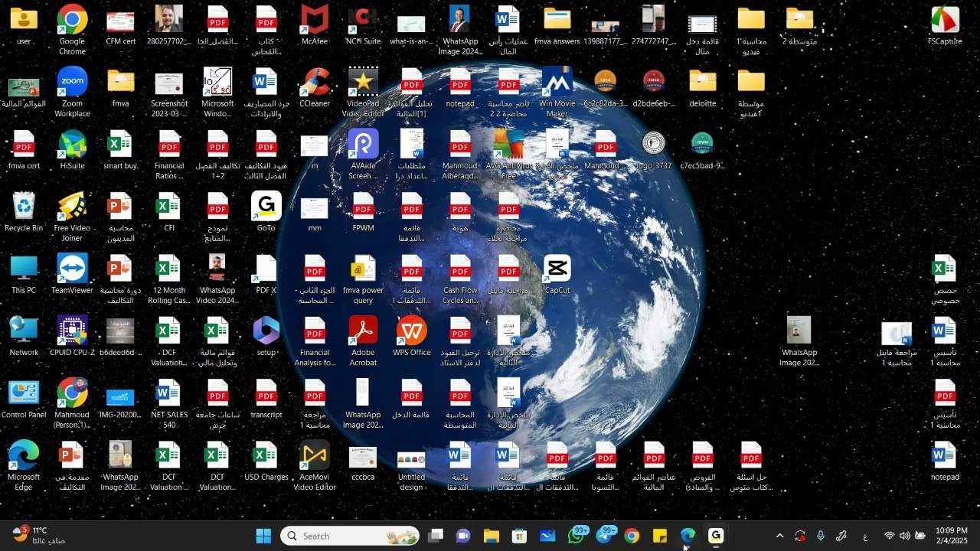
Task: Open the Financial Analysis PDF file
Action: 315,341
